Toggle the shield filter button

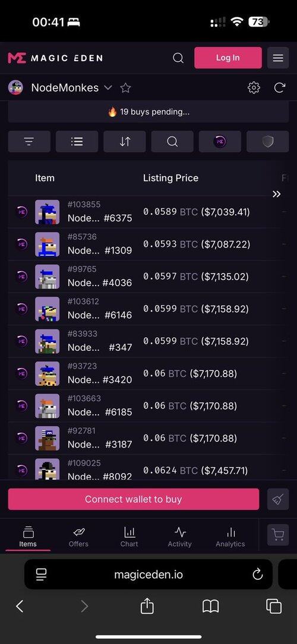click(267, 142)
